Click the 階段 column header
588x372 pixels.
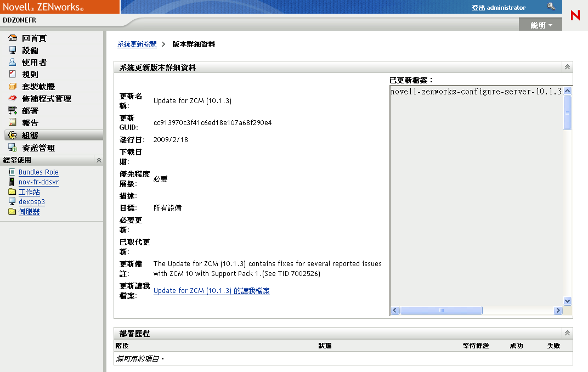(x=122, y=345)
